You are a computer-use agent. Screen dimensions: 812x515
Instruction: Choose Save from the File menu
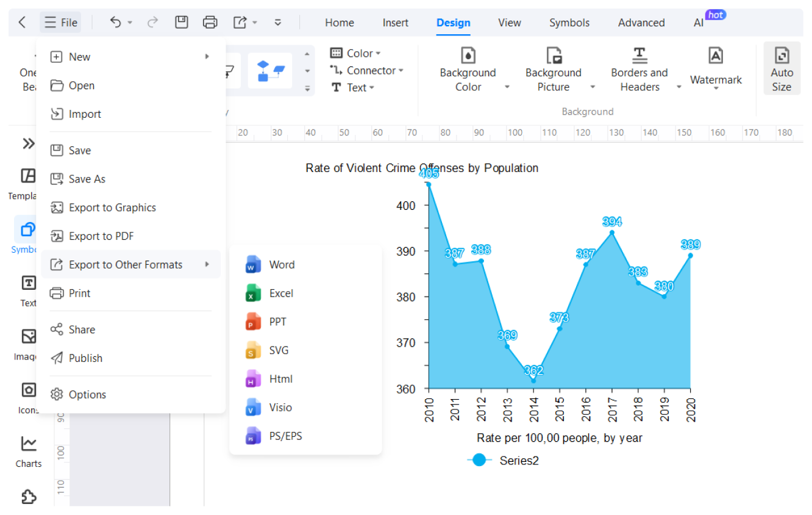click(131, 150)
